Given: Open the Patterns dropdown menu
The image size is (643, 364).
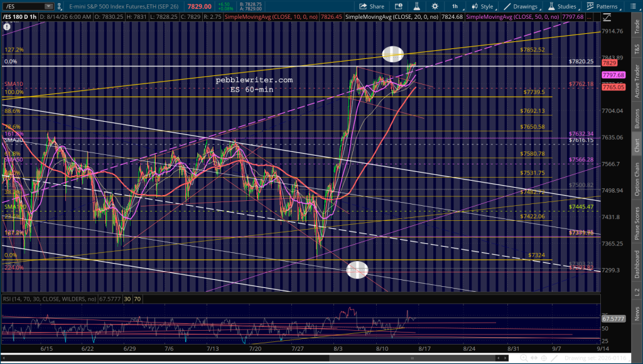Looking at the screenshot, I should click(x=602, y=6).
